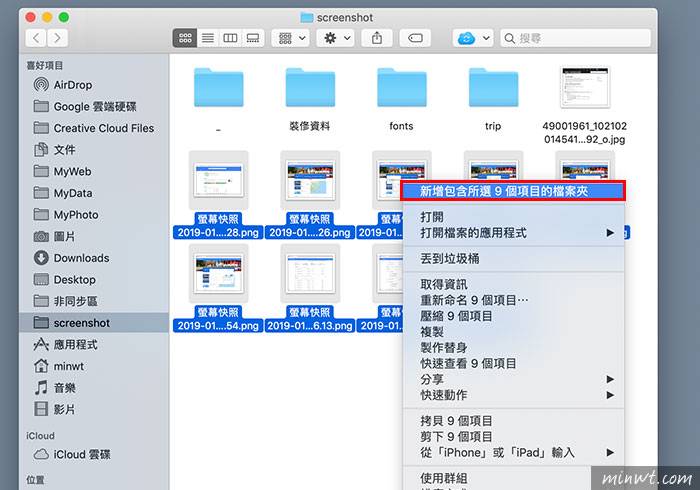Open the group-by dropdown in the toolbar
Screen dimensions: 700x490
coord(289,38)
